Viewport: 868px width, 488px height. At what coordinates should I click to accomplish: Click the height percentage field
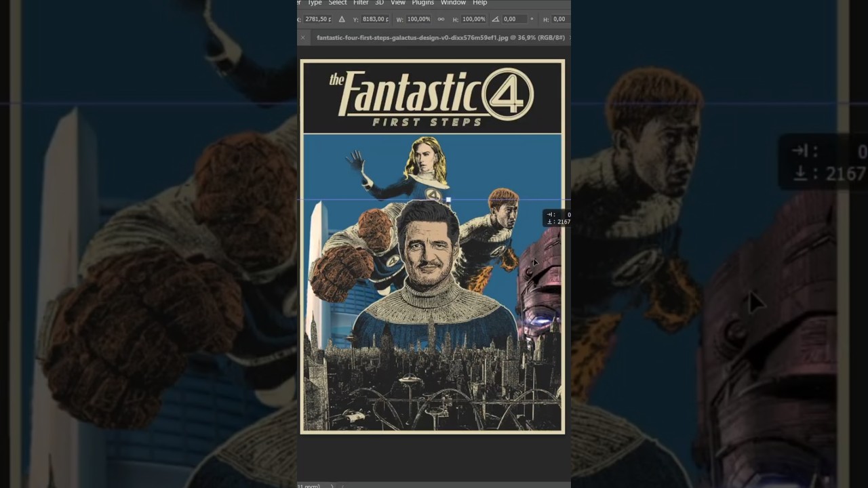click(x=473, y=19)
